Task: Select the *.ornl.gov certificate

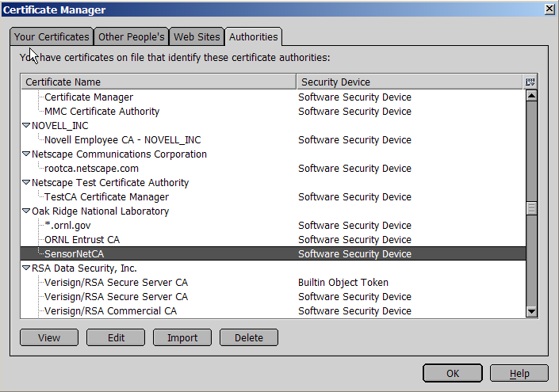Action: coord(273,225)
